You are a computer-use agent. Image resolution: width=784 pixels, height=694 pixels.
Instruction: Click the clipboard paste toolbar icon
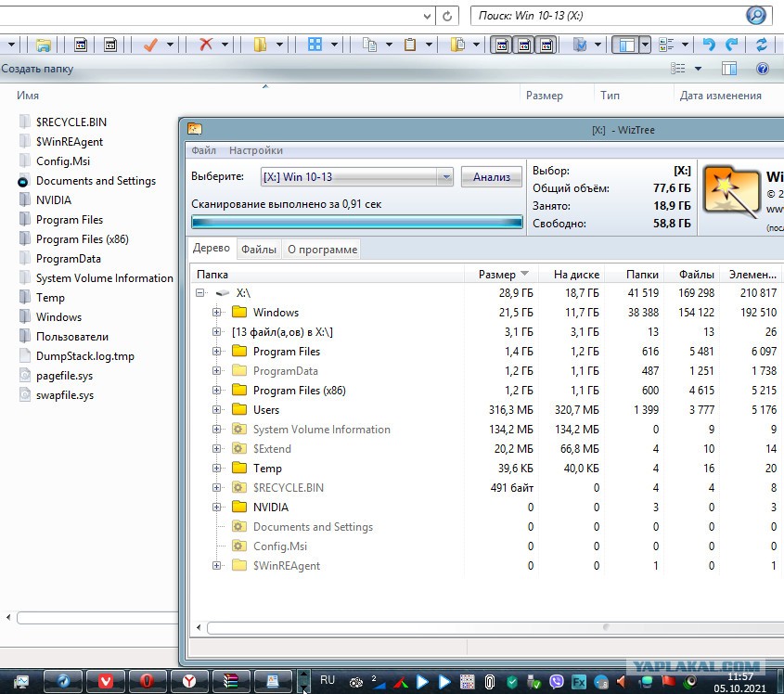pyautogui.click(x=410, y=45)
